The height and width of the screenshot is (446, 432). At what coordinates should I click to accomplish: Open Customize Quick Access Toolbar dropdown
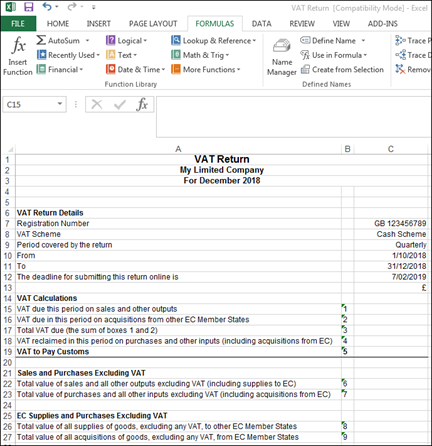click(93, 7)
